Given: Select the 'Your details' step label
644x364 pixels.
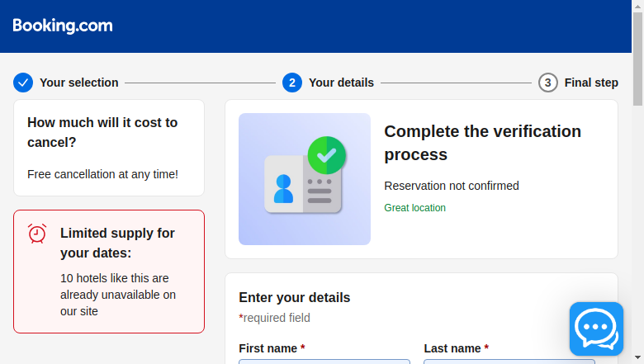Looking at the screenshot, I should coord(341,83).
